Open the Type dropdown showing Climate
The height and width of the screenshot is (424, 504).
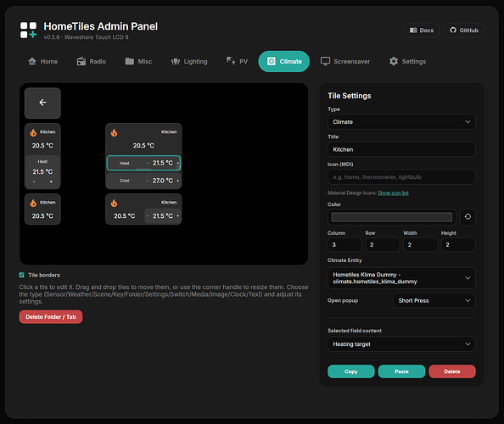pyautogui.click(x=401, y=122)
